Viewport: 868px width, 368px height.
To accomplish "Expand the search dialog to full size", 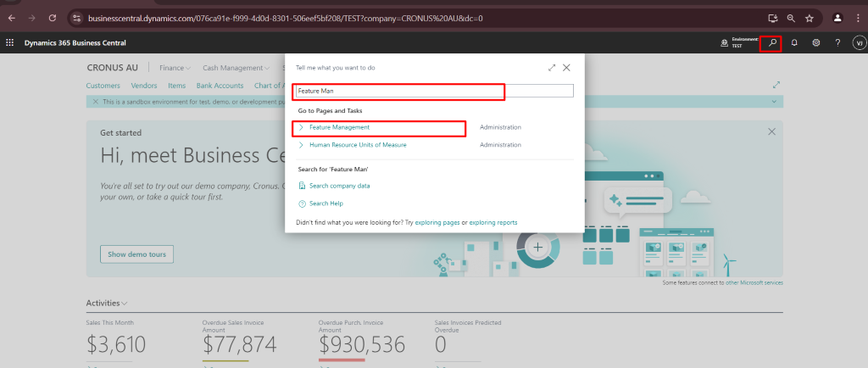I will click(551, 68).
